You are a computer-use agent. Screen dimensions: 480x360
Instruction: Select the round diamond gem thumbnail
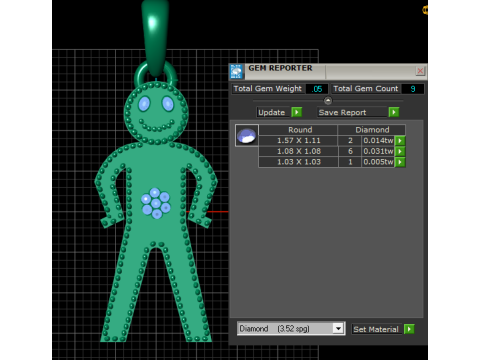point(247,135)
